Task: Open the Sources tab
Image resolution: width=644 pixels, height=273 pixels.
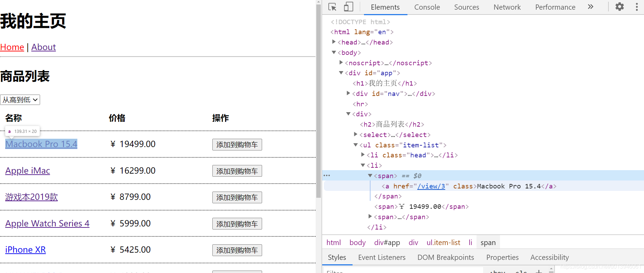Action: click(467, 7)
